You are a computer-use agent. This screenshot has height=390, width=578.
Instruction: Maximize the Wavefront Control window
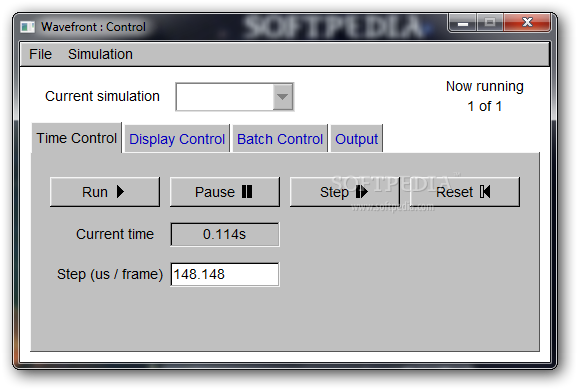click(490, 23)
